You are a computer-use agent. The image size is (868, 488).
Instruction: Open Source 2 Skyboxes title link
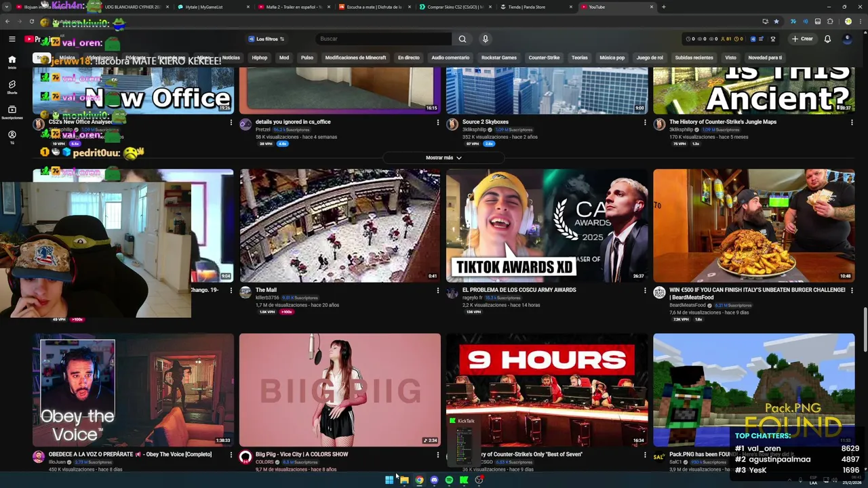point(486,122)
